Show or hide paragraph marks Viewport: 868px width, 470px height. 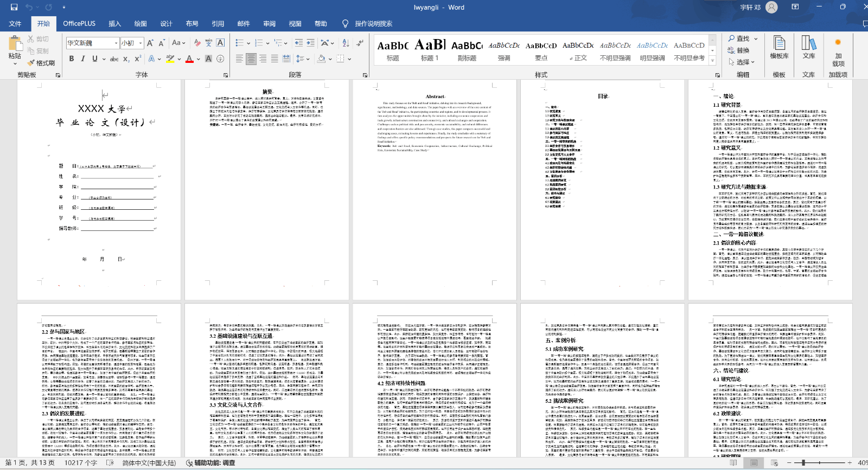tap(359, 43)
